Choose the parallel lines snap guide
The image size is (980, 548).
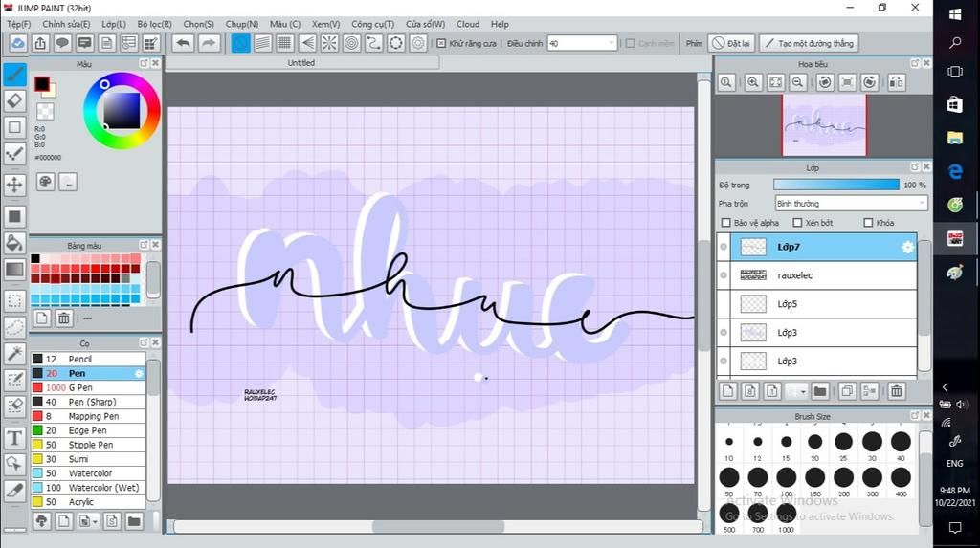[262, 43]
